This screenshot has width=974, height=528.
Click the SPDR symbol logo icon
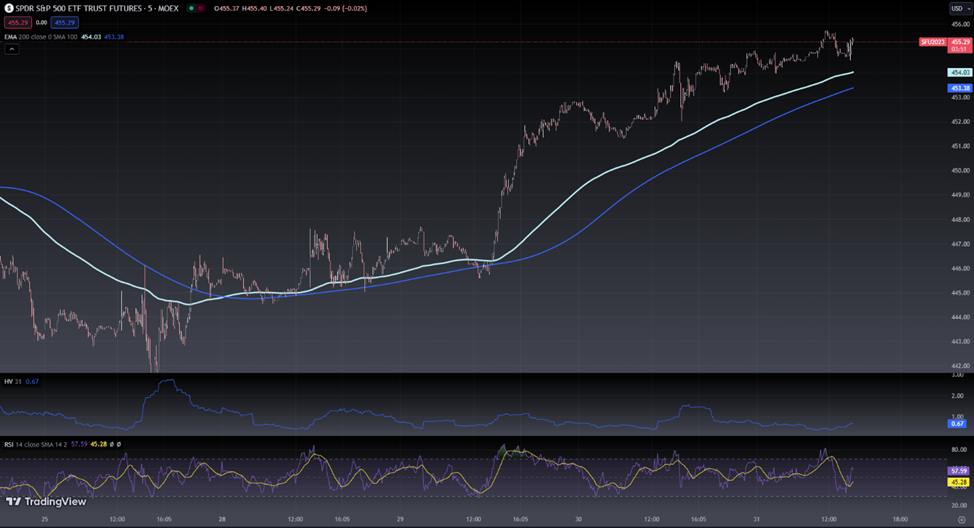coord(9,9)
